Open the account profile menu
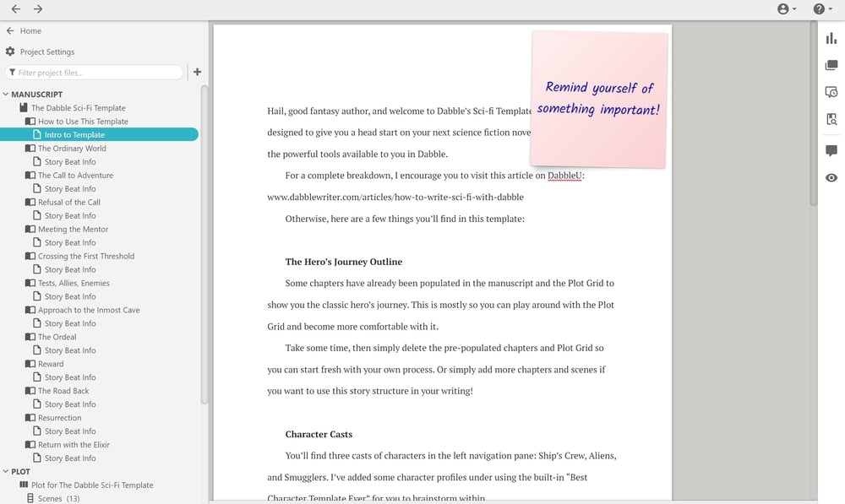The height and width of the screenshot is (504, 845). (786, 8)
